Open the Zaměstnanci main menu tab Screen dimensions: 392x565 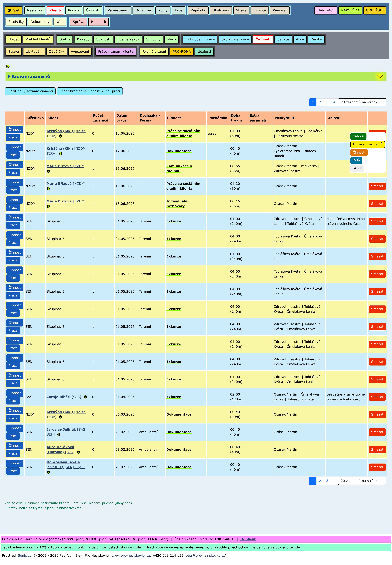tap(118, 10)
